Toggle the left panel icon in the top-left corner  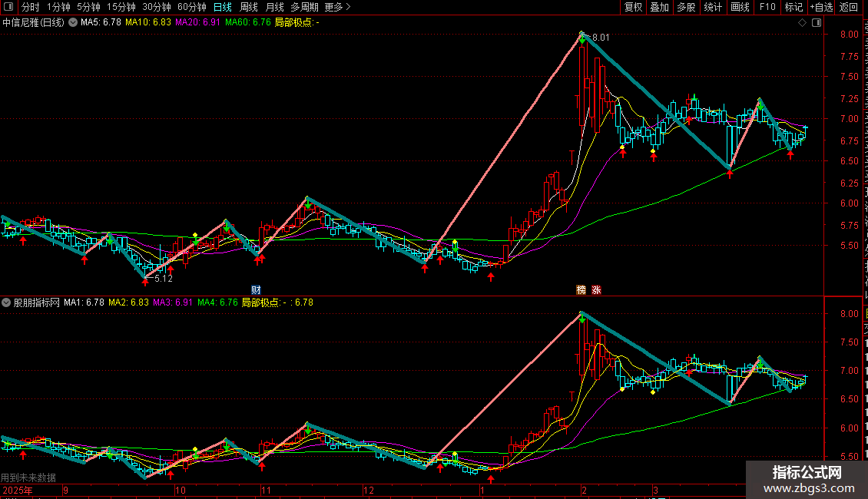pos(8,7)
